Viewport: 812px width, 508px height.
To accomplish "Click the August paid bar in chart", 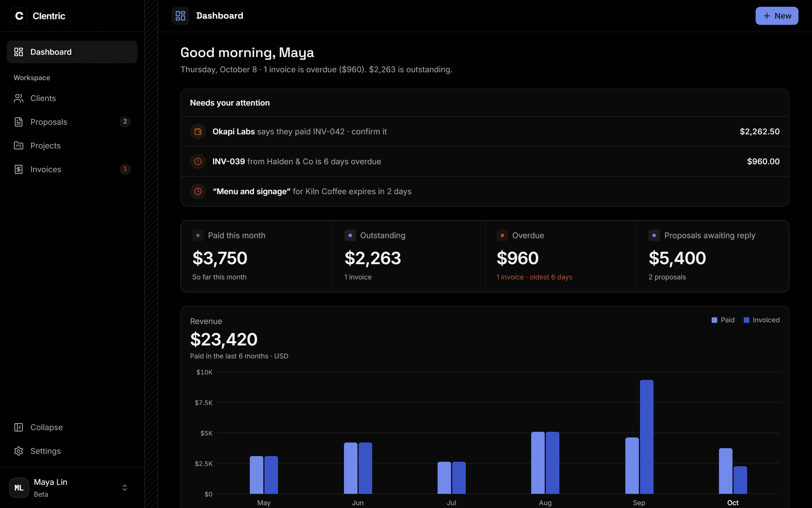I will 538,463.
